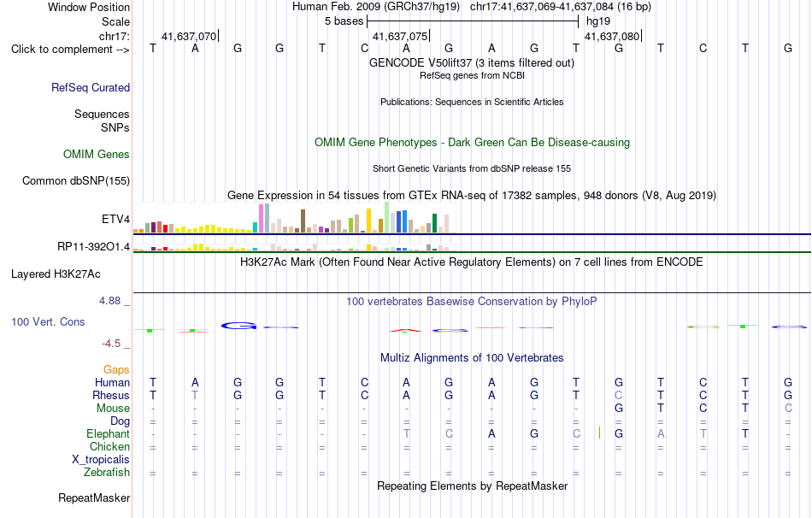
Task: Select the X_tropicalis alignment row label
Action: (101, 460)
